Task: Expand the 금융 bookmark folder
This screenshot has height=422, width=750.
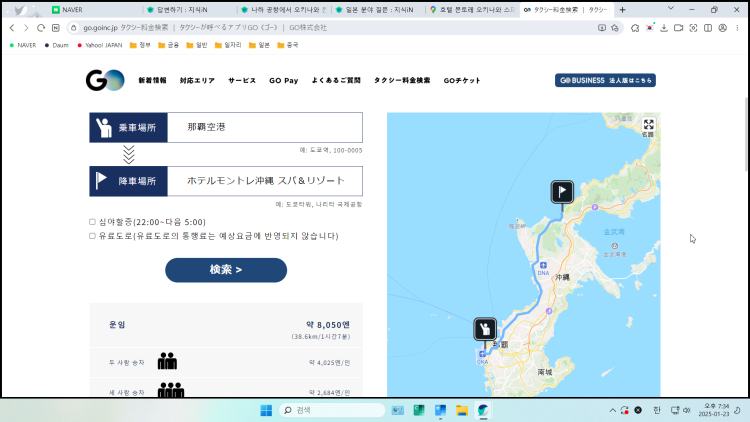Action: 168,45
